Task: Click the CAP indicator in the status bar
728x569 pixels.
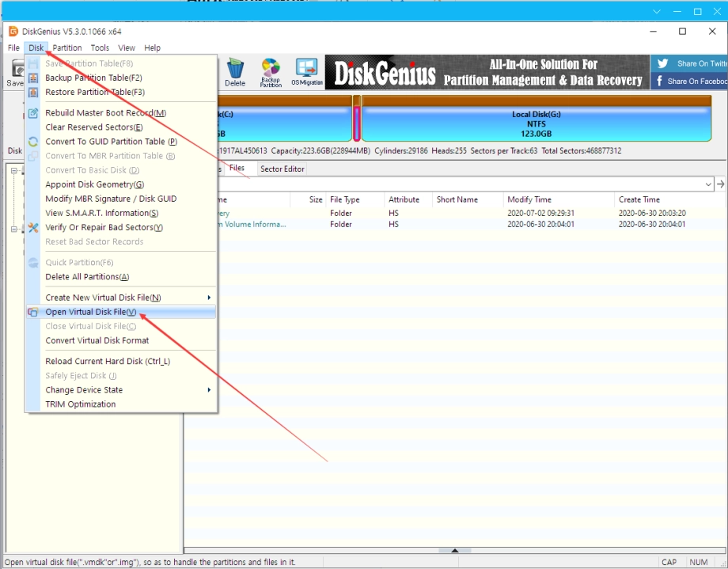Action: pos(669,562)
